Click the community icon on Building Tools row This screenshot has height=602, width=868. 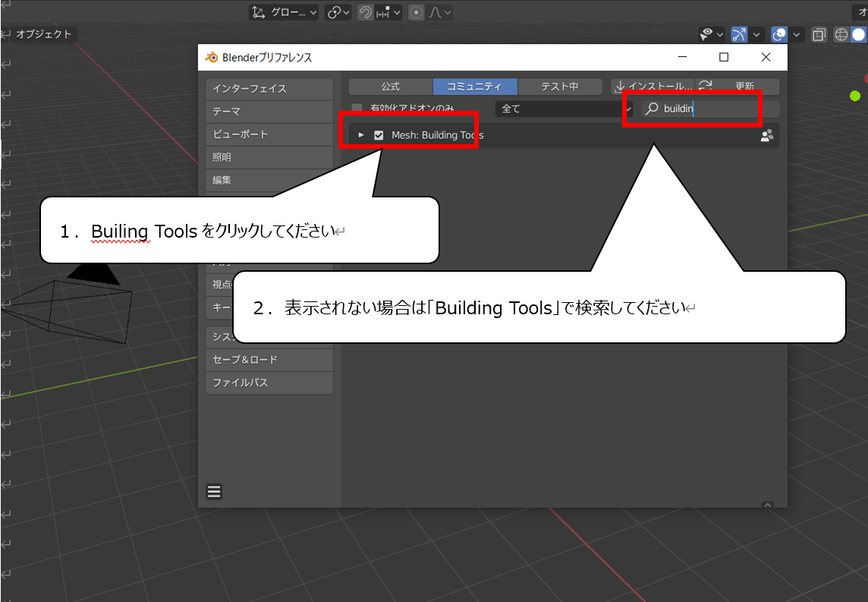tap(766, 135)
